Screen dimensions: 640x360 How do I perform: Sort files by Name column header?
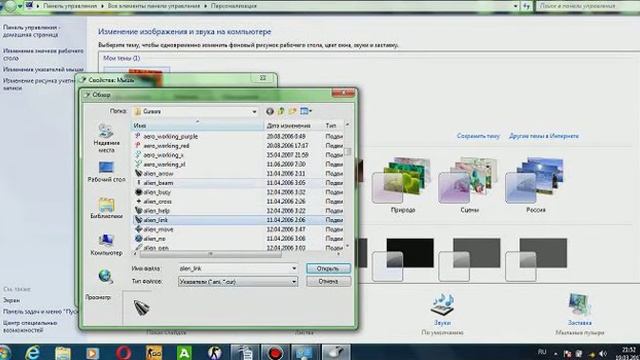coord(198,126)
